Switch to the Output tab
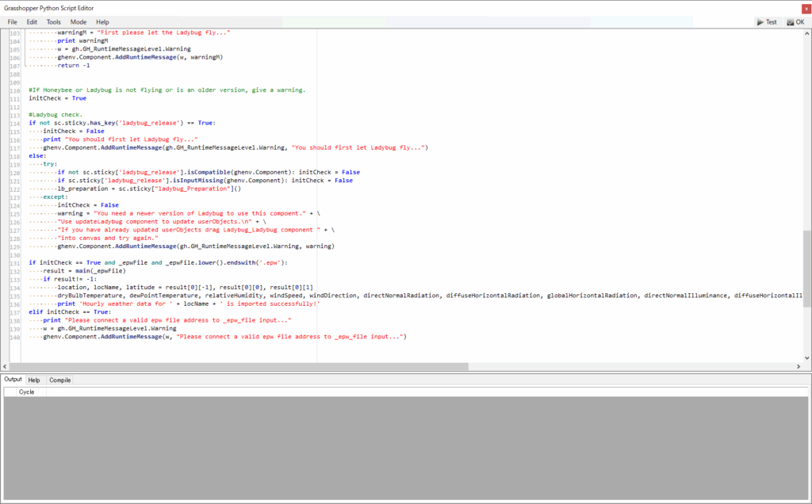 click(13, 380)
